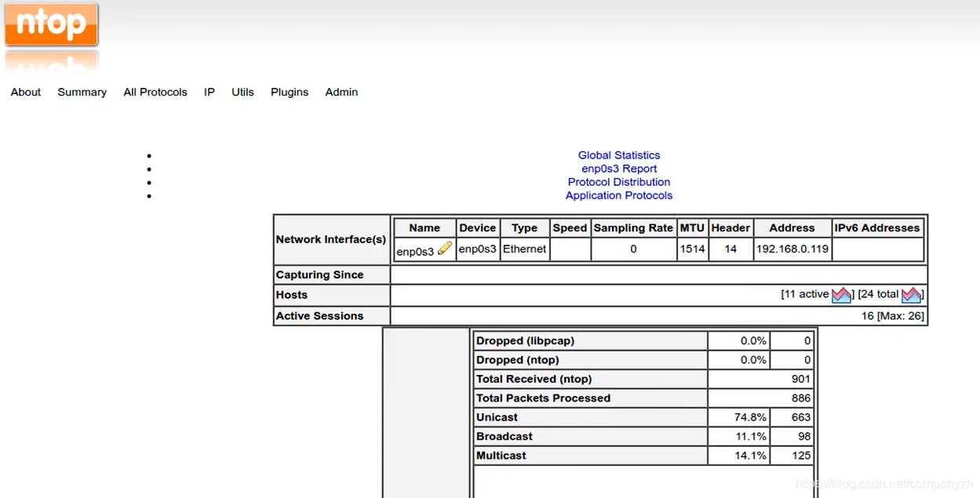
Task: Expand the All Protocols menu
Action: tap(155, 92)
